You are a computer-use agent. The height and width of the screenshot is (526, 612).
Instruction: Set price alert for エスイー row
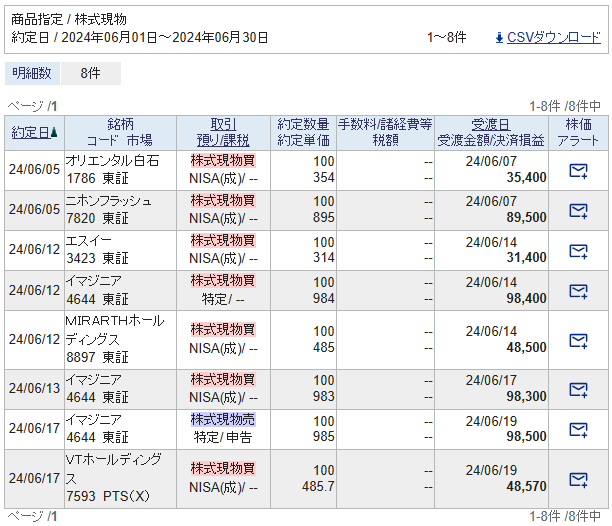(578, 251)
